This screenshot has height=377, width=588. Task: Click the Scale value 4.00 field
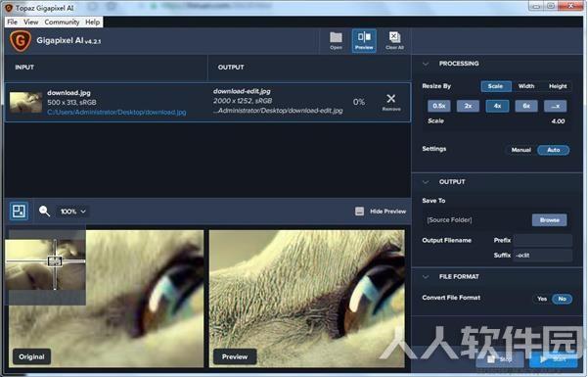click(x=497, y=120)
